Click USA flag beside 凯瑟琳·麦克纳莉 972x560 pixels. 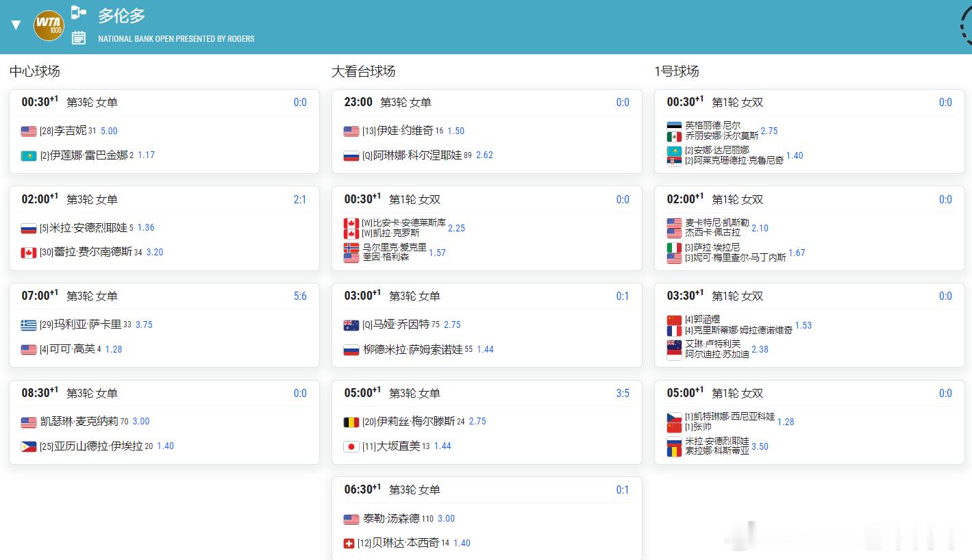(29, 422)
